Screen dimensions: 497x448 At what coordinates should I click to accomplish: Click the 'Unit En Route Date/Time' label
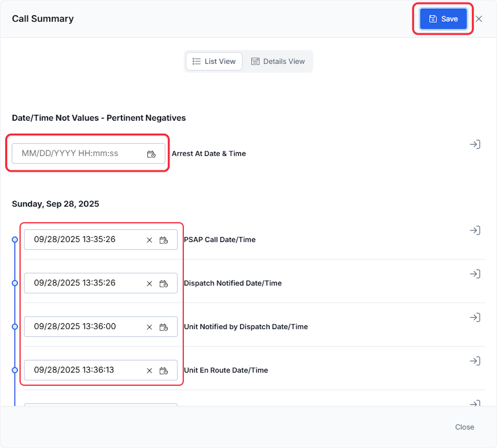226,370
